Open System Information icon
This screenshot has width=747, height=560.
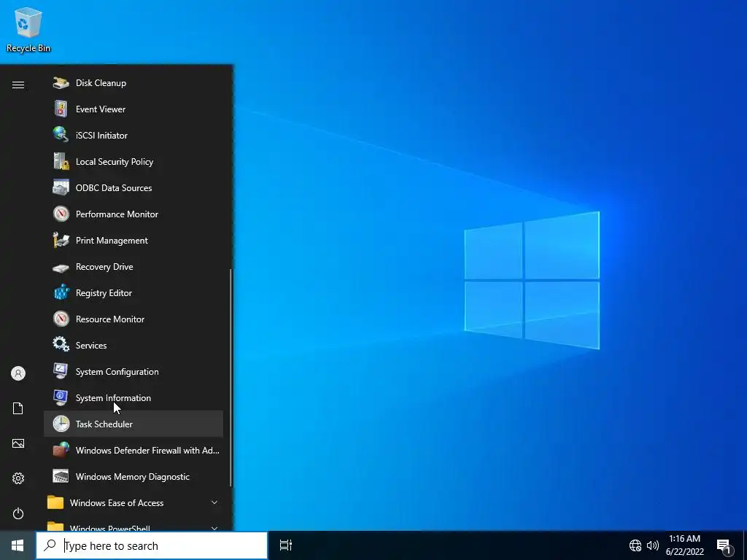[61, 397]
